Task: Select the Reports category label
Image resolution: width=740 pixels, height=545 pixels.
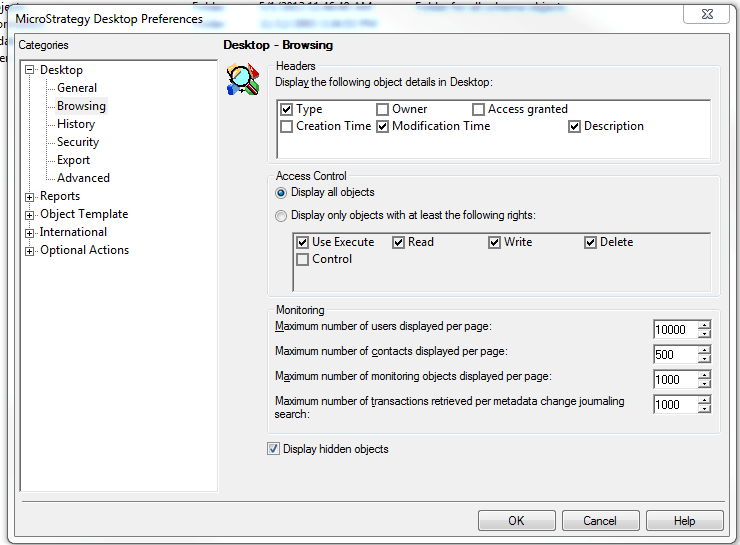Action: coord(60,196)
